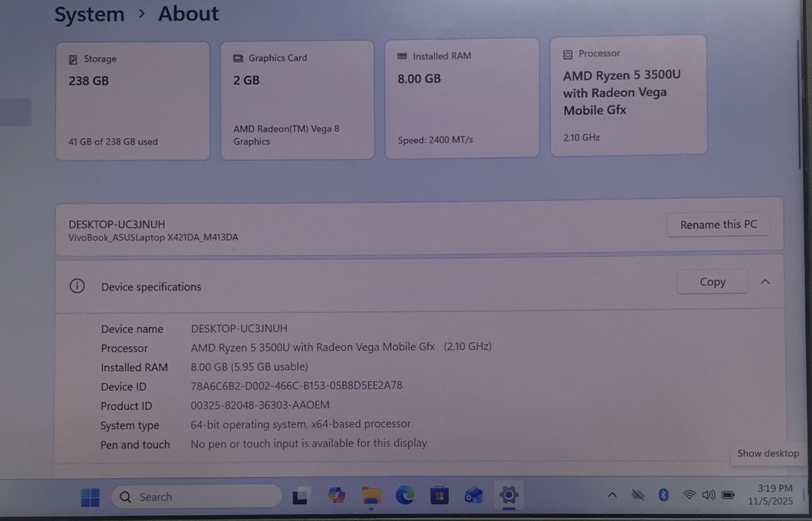The height and width of the screenshot is (521, 812).
Task: Click the AMD Radeon(TM) Vega 8 Graphics text
Action: 286,135
